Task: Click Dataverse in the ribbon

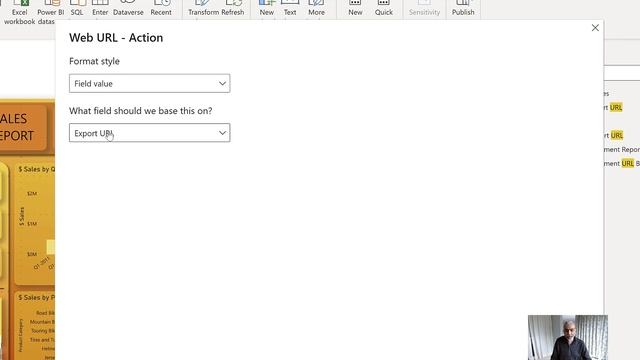Action: click(128, 9)
